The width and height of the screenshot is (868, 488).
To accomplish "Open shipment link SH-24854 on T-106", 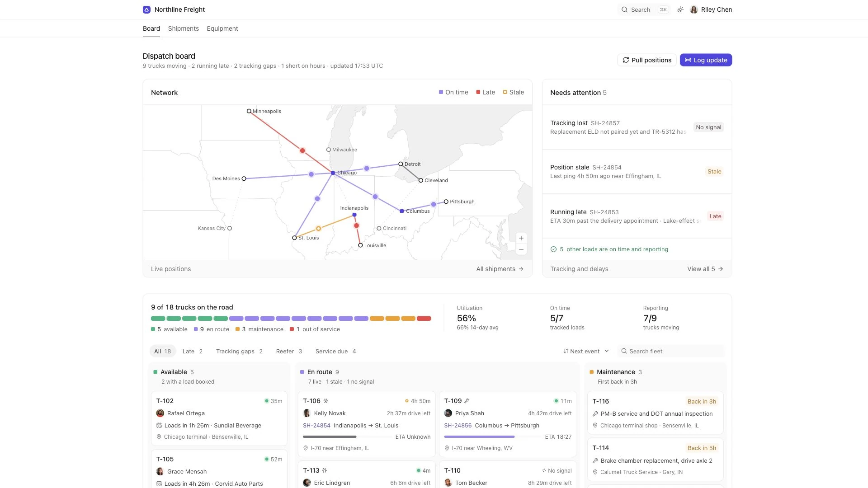I will click(316, 426).
